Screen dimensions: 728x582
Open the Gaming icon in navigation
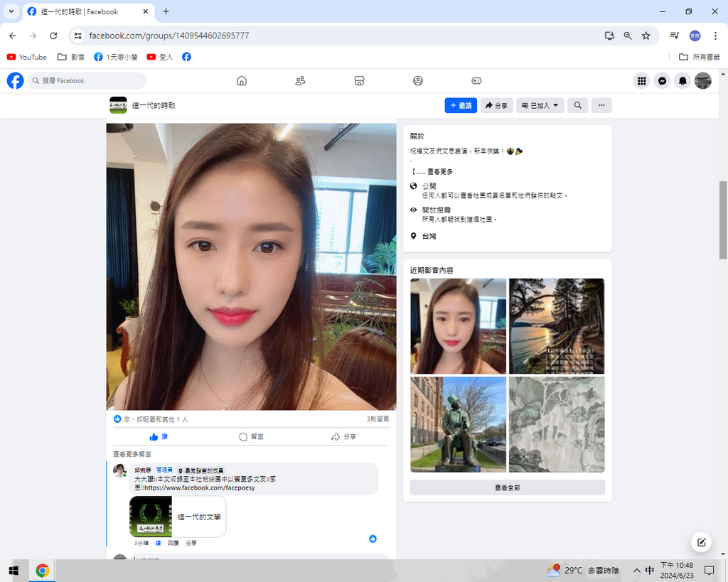[x=476, y=81]
